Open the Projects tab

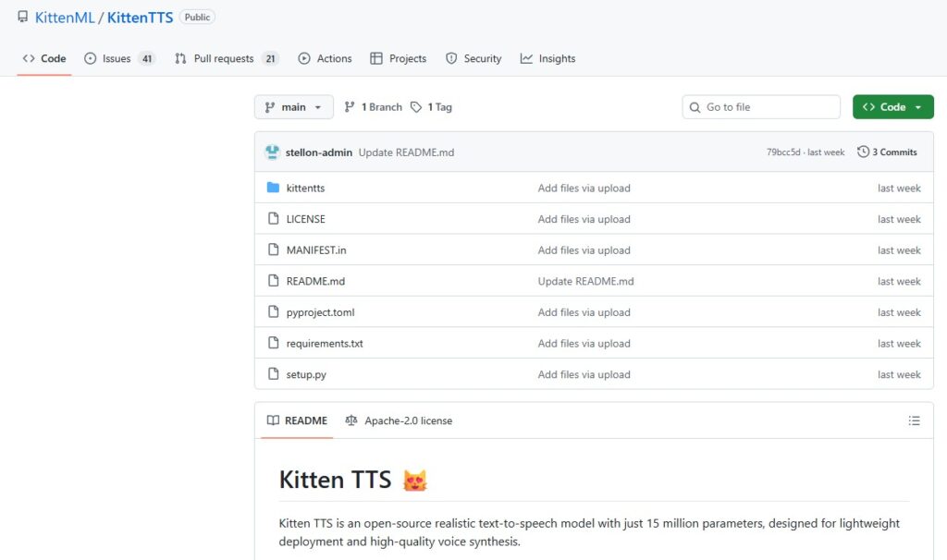click(399, 58)
